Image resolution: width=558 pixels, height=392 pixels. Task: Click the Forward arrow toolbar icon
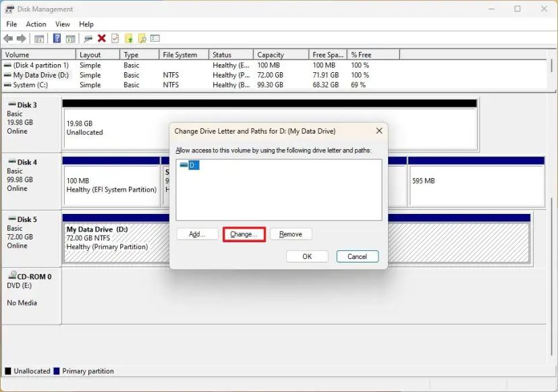pos(22,38)
